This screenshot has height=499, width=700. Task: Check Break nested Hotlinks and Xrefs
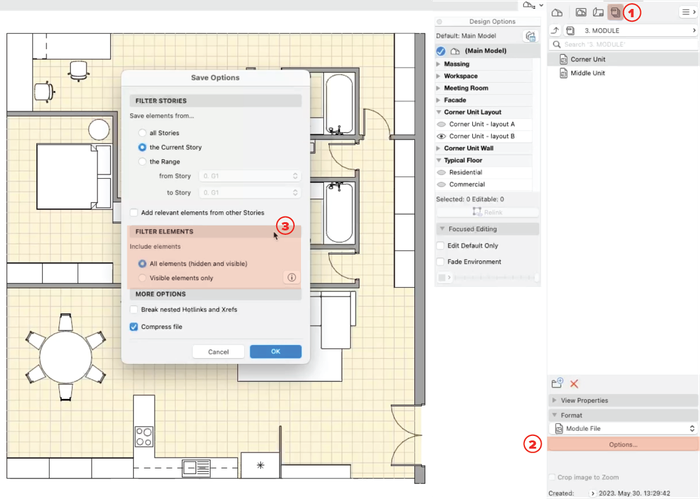(133, 309)
